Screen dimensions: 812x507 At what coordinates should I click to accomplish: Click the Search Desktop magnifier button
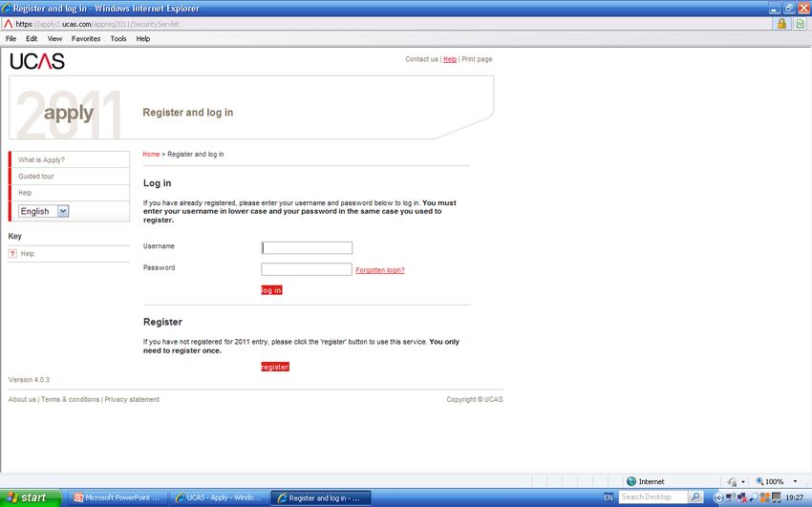click(695, 497)
